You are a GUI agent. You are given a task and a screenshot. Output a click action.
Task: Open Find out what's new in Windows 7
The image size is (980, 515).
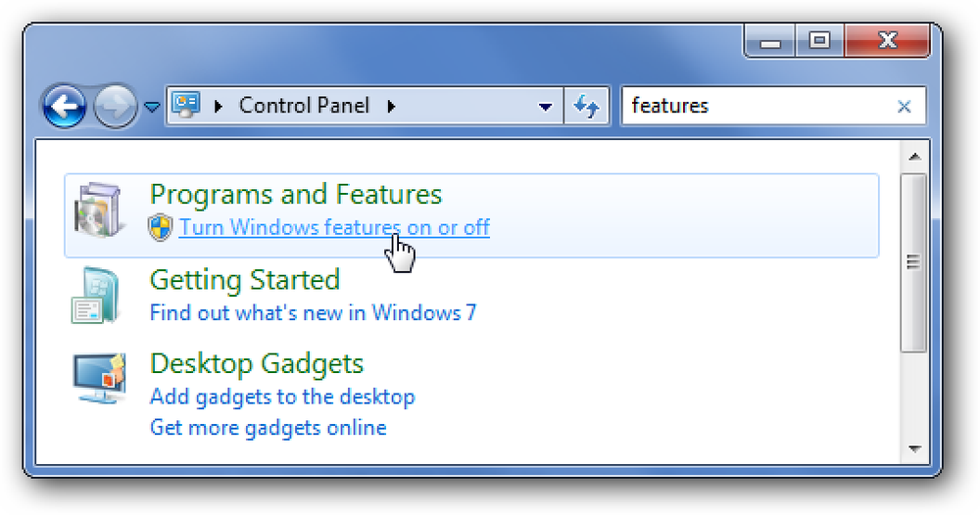[x=314, y=312]
